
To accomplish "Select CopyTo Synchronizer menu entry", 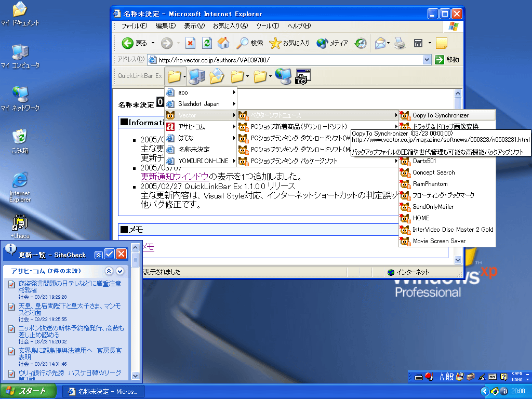I will [447, 115].
